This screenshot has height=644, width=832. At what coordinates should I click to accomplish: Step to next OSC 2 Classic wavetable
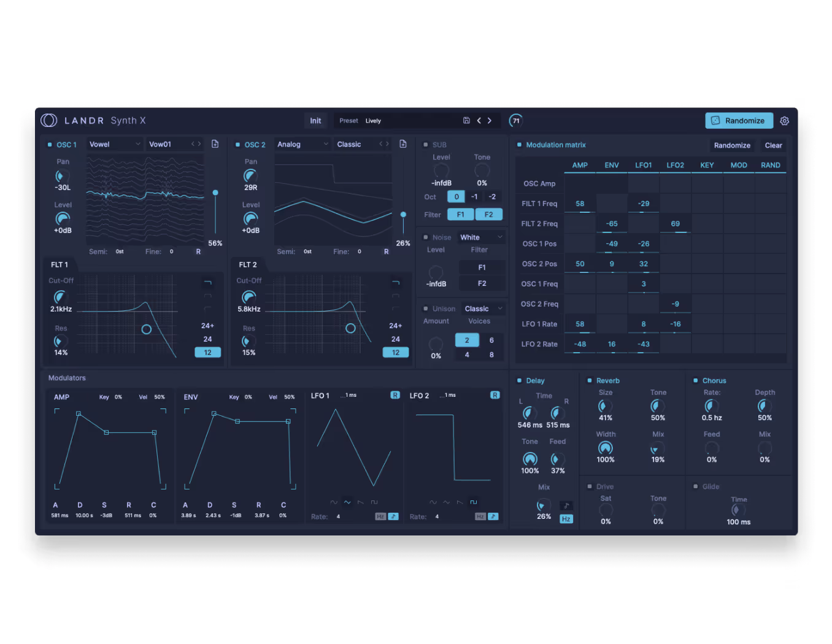tap(388, 144)
